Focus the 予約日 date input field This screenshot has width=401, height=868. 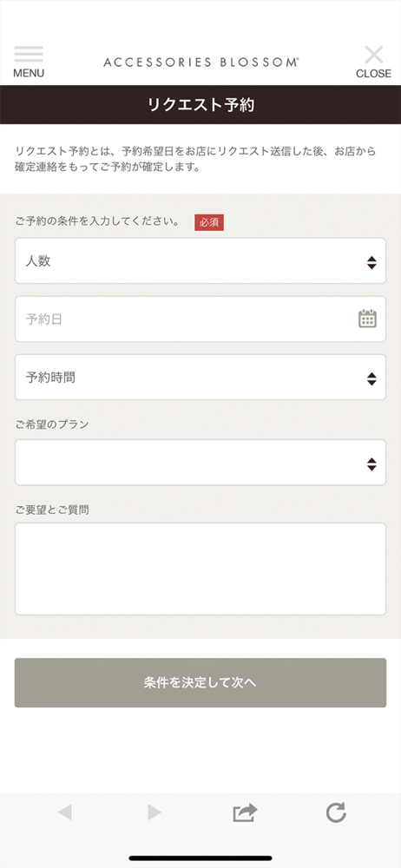200,319
